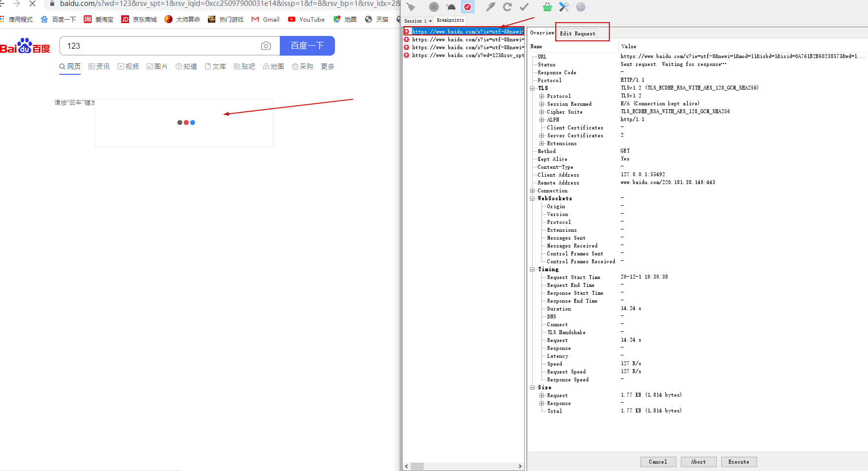Click the 百度一下 search button

pyautogui.click(x=307, y=46)
